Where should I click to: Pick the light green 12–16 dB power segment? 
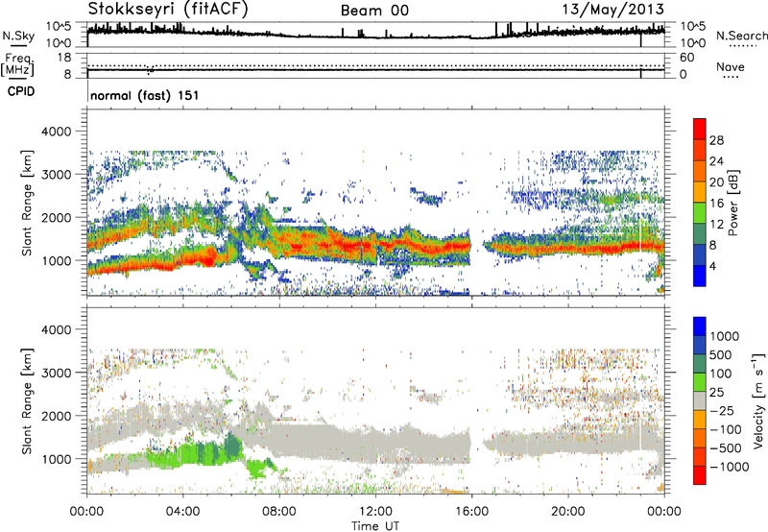click(700, 213)
